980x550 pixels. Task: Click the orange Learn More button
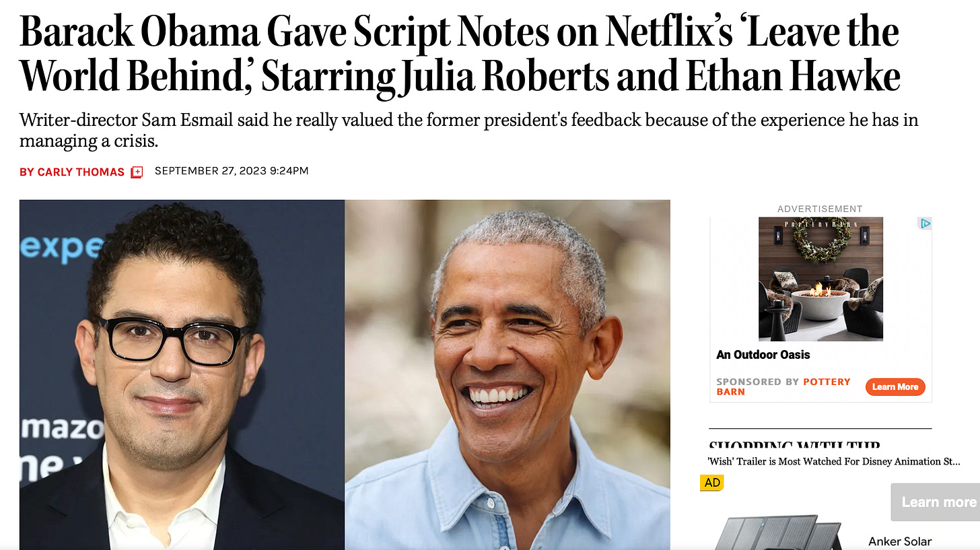point(895,386)
